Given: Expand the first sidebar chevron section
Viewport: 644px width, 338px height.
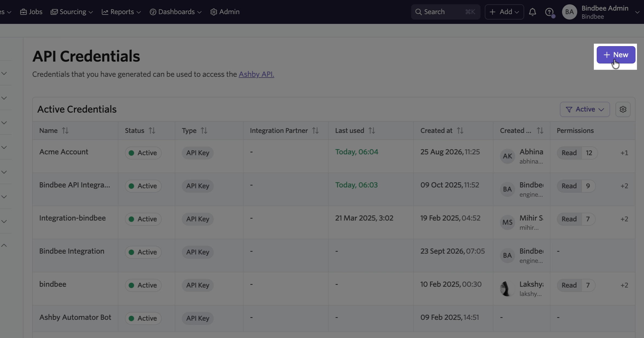Looking at the screenshot, I should pos(4,73).
